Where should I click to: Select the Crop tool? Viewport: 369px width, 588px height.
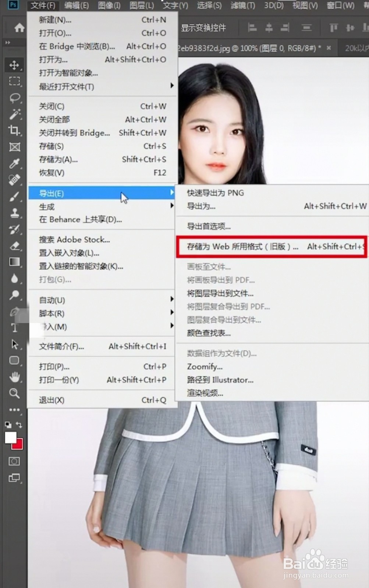(x=14, y=130)
